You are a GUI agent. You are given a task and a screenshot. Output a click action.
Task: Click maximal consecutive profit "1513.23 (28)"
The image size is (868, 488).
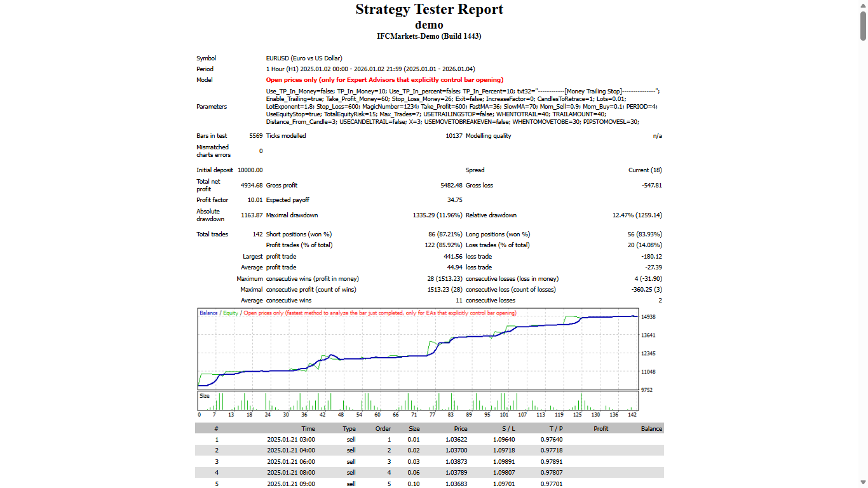pos(445,290)
